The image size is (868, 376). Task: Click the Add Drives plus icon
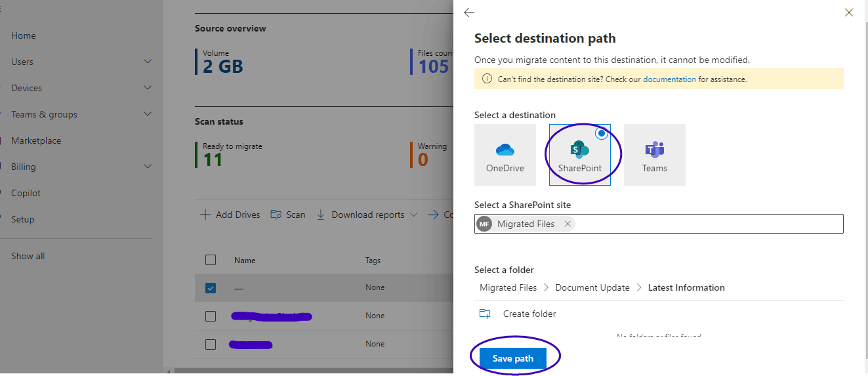coord(205,215)
